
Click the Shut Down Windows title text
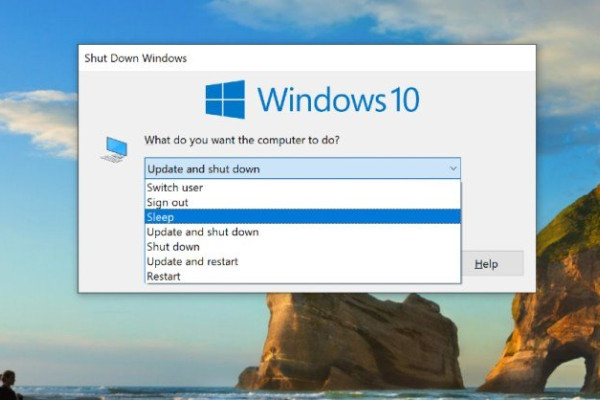pos(135,58)
